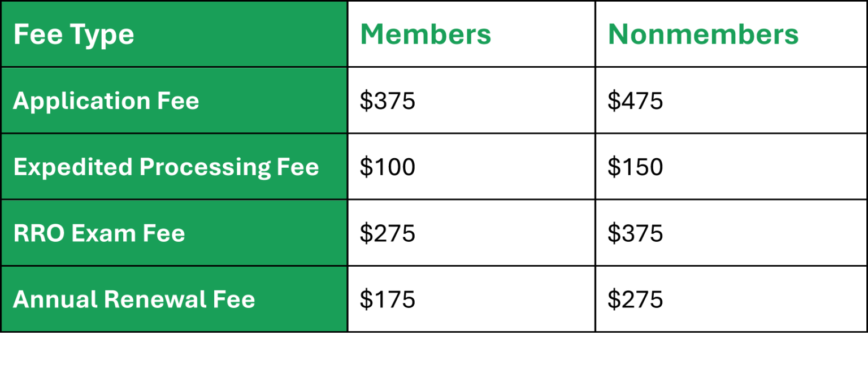Click the word "Annual" in the table
This screenshot has width=868, height=365.
[x=53, y=299]
